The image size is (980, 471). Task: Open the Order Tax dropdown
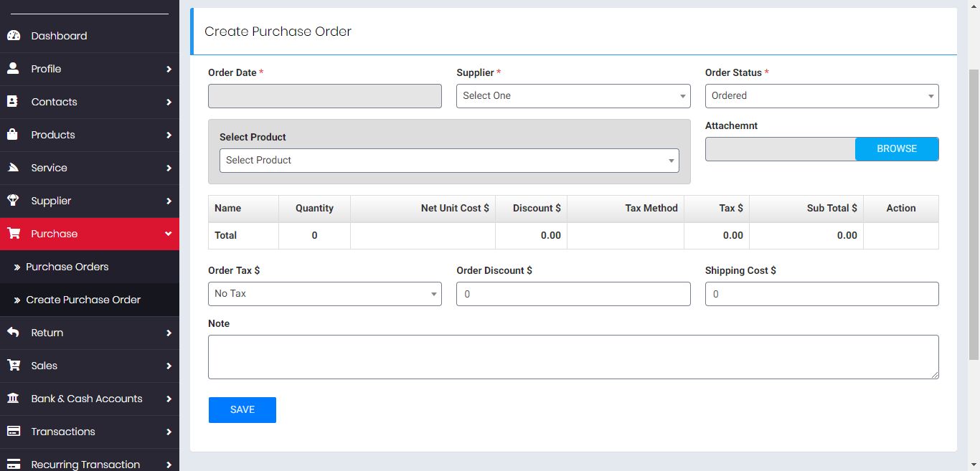coord(324,294)
